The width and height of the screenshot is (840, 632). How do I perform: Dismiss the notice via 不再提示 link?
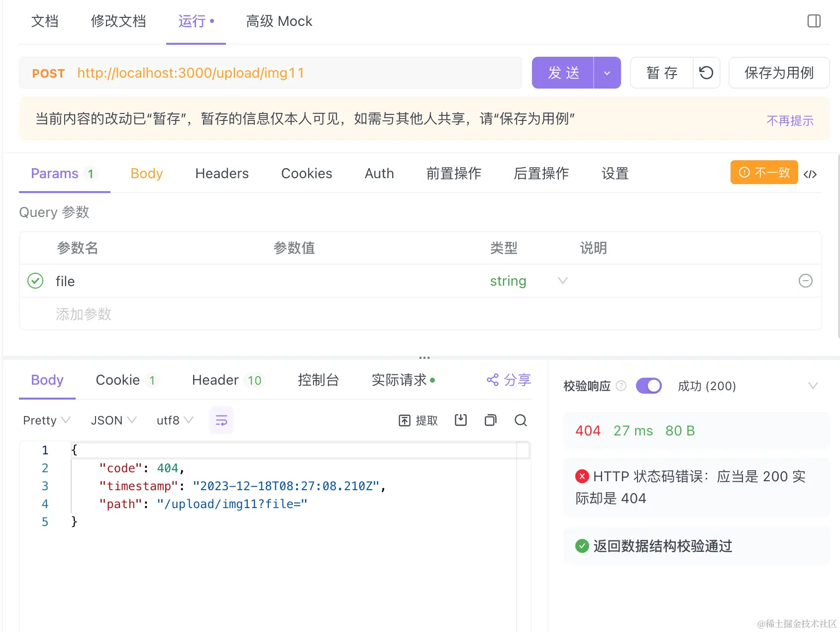(790, 120)
